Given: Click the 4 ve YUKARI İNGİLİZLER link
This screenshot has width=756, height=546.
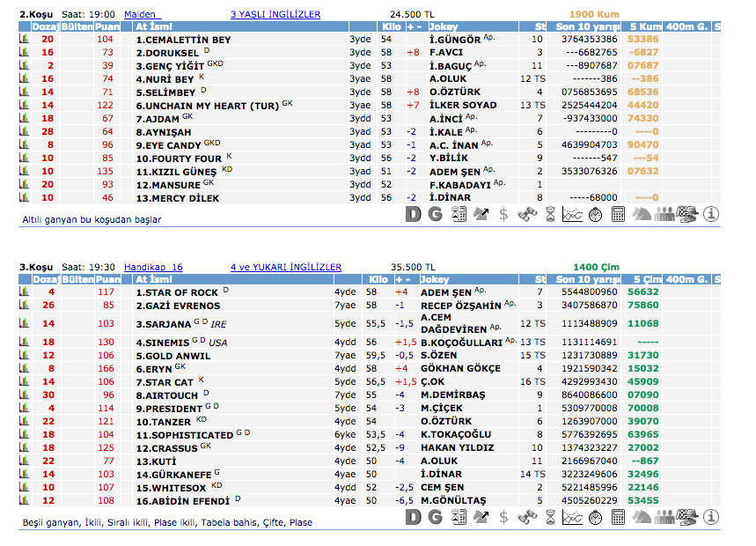Looking at the screenshot, I should tap(286, 267).
